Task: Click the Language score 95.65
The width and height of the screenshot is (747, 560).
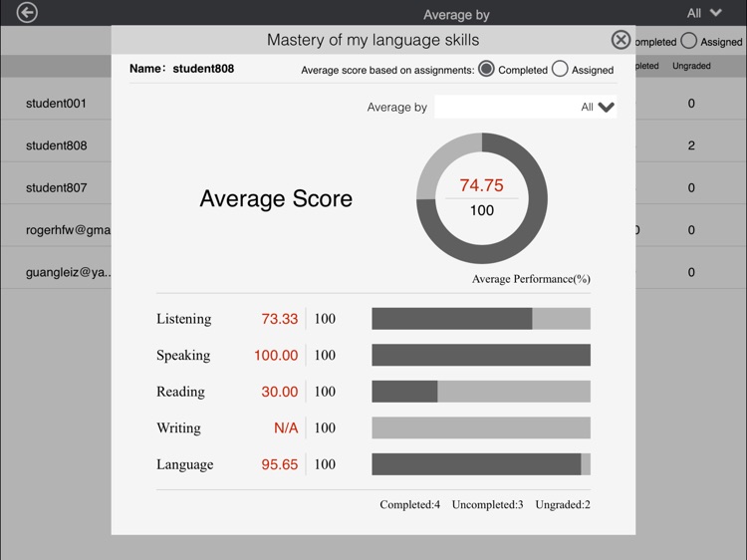Action: [280, 464]
